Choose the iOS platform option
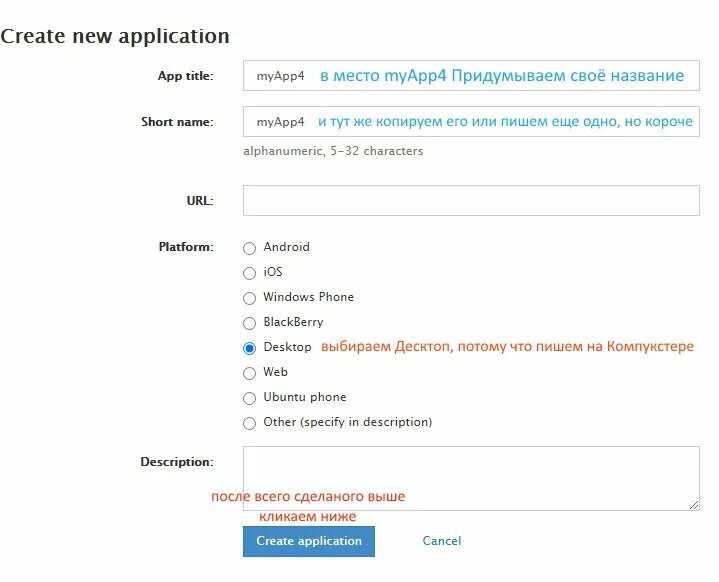The width and height of the screenshot is (719, 582). pos(250,273)
